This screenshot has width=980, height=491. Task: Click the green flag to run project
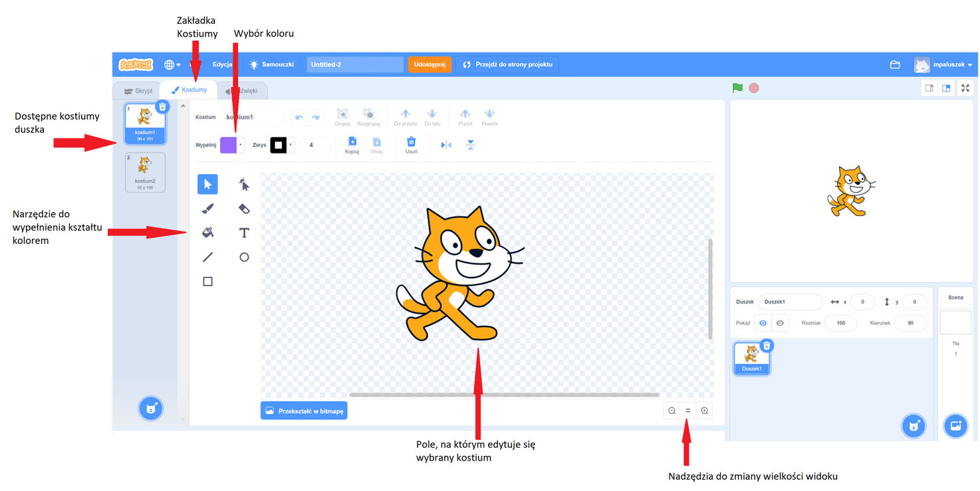tap(737, 87)
